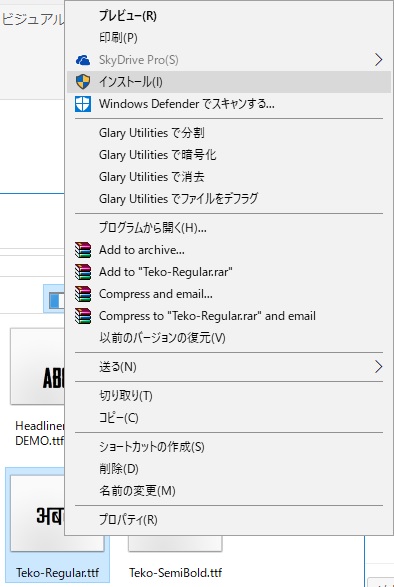Choose Windows Defender でスキャンする
394x587 pixels.
[229, 104]
